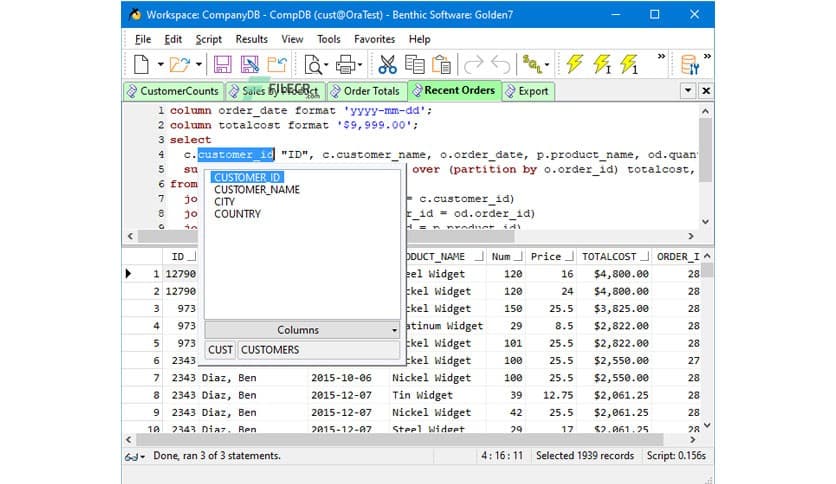Open the Favorites menu
Screen dimensions: 836x484
coord(374,39)
